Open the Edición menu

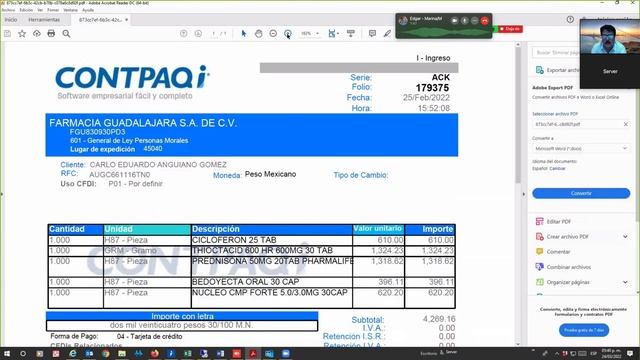coord(26,10)
